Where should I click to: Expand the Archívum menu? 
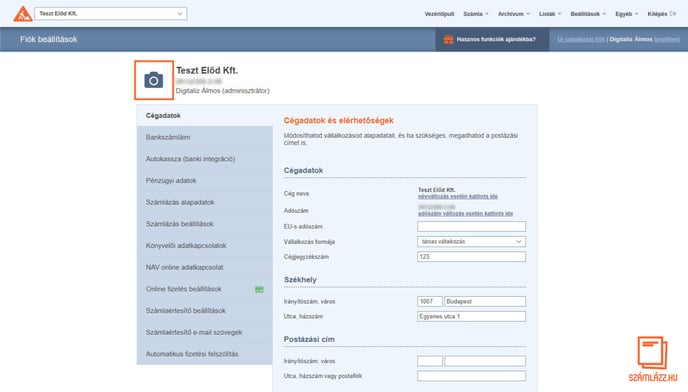point(513,14)
